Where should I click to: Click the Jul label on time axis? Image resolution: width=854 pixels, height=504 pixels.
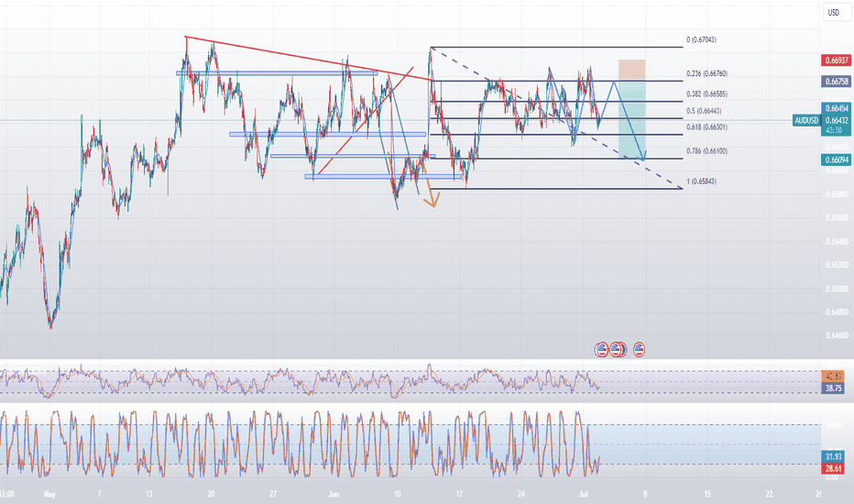tap(584, 494)
